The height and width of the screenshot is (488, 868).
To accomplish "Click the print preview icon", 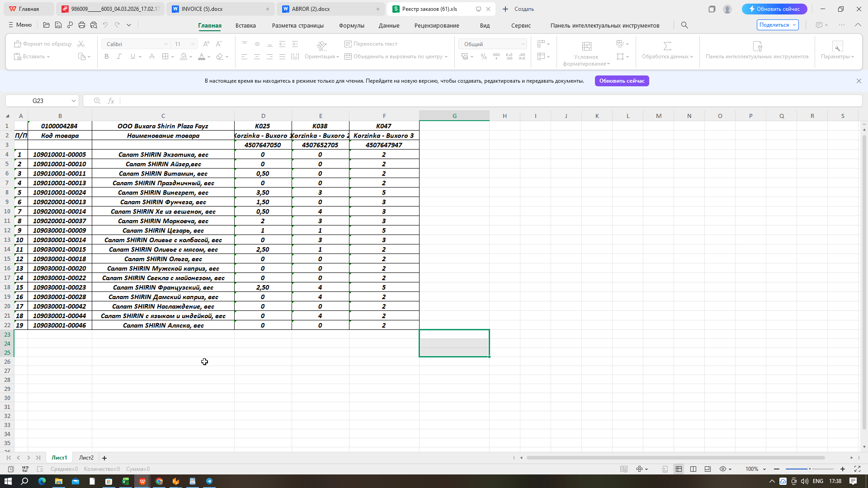I will 94,25.
